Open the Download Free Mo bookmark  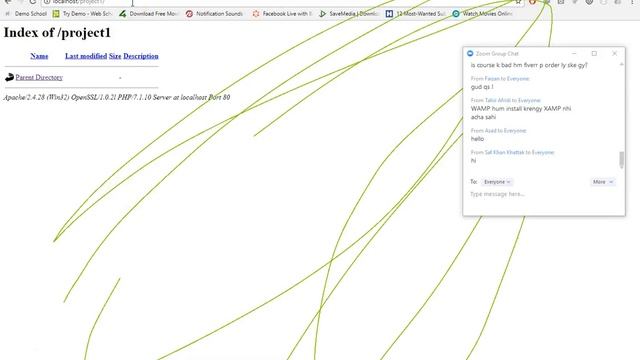pos(149,14)
